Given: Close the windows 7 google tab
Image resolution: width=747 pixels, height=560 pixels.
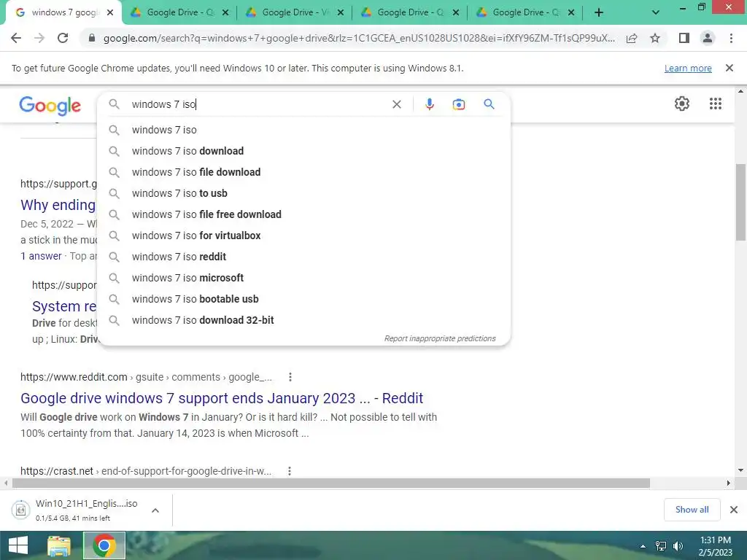Looking at the screenshot, I should pos(110,12).
